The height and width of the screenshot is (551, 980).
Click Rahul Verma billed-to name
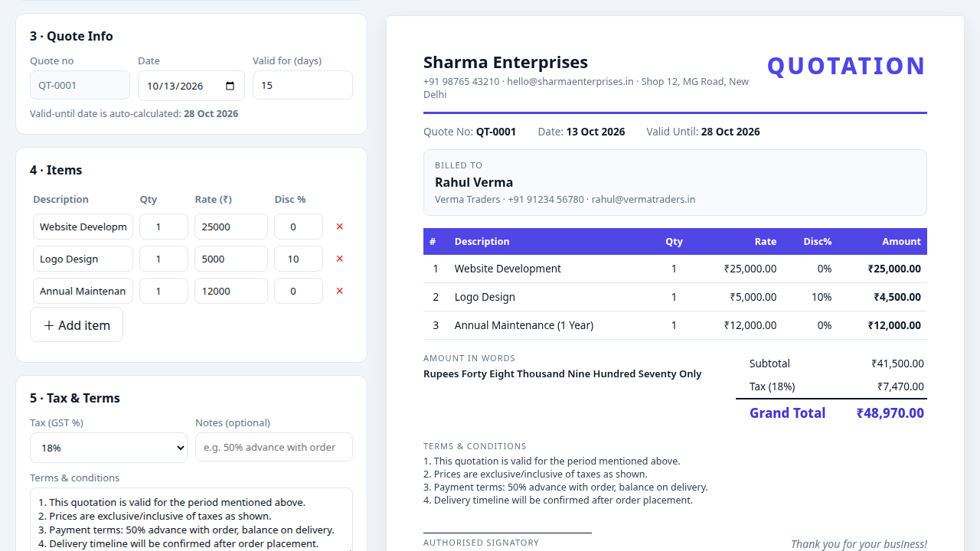pyautogui.click(x=474, y=182)
